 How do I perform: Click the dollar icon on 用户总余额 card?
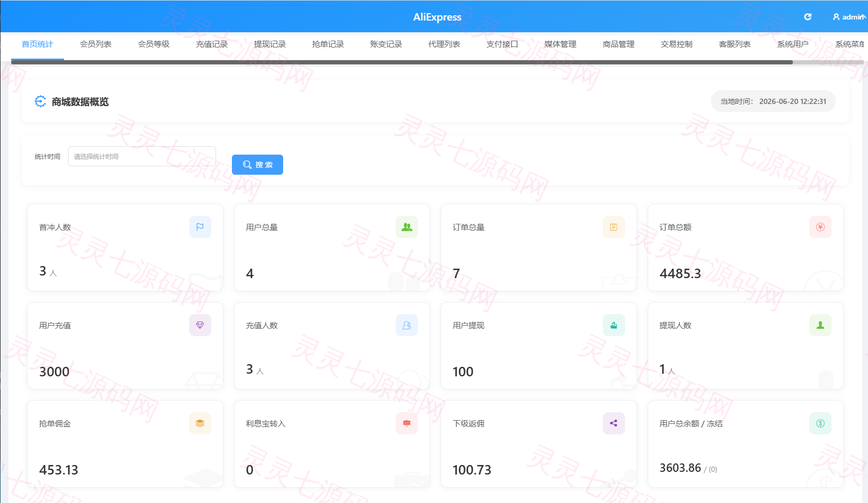(820, 423)
